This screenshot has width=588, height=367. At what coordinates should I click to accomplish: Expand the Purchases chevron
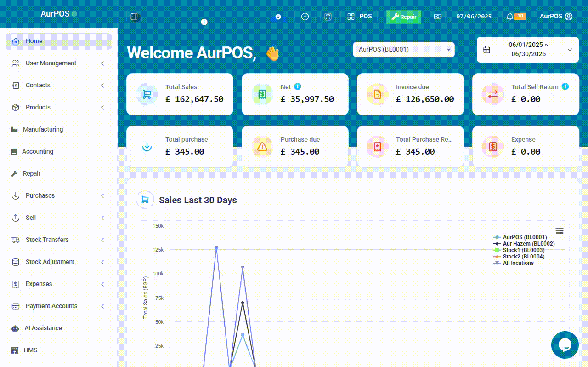[102, 196]
